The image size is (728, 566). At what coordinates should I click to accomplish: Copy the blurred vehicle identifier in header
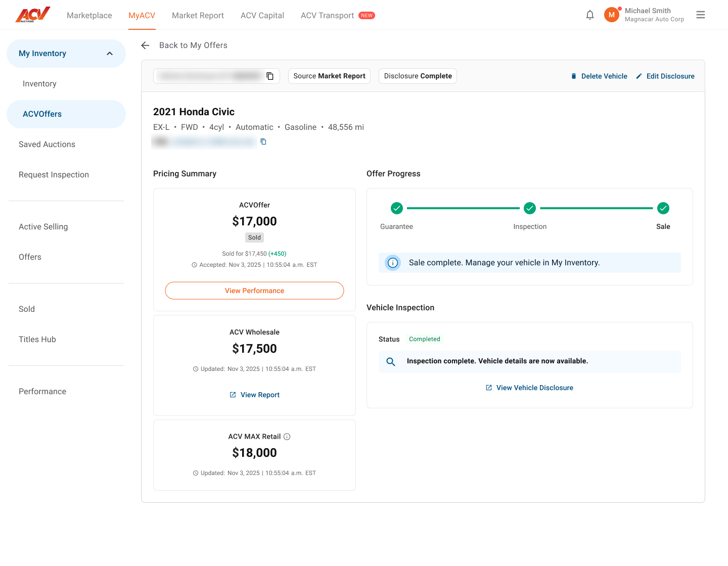[x=270, y=76]
